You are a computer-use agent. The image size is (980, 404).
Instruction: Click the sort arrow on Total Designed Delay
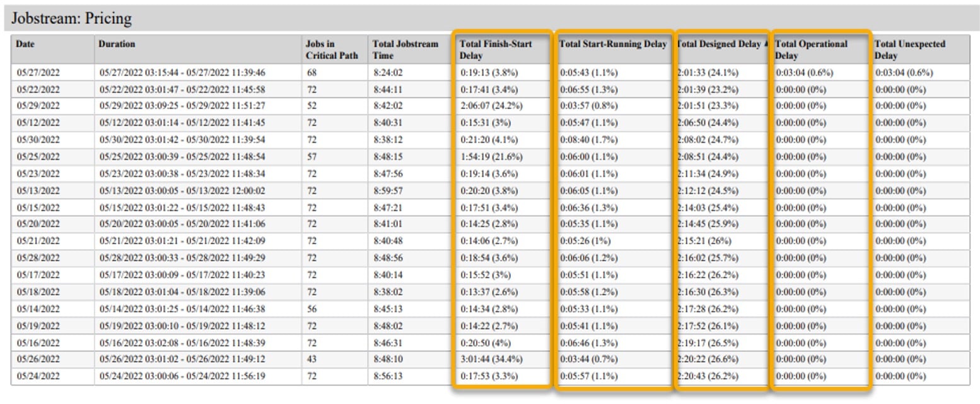point(766,44)
